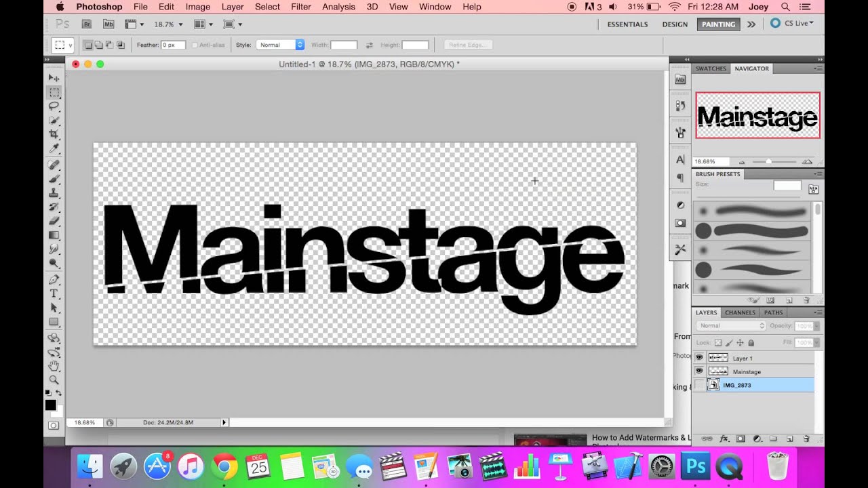Select the Pen tool

54,279
